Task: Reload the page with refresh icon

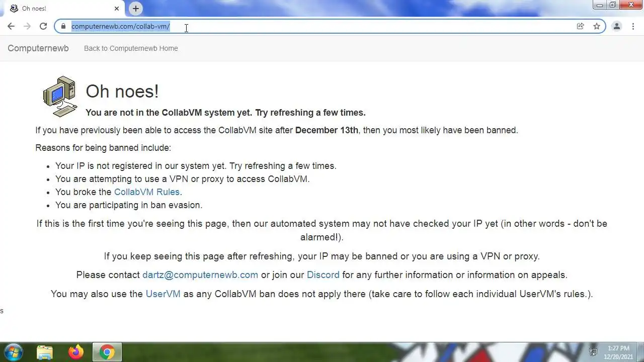Action: tap(43, 26)
